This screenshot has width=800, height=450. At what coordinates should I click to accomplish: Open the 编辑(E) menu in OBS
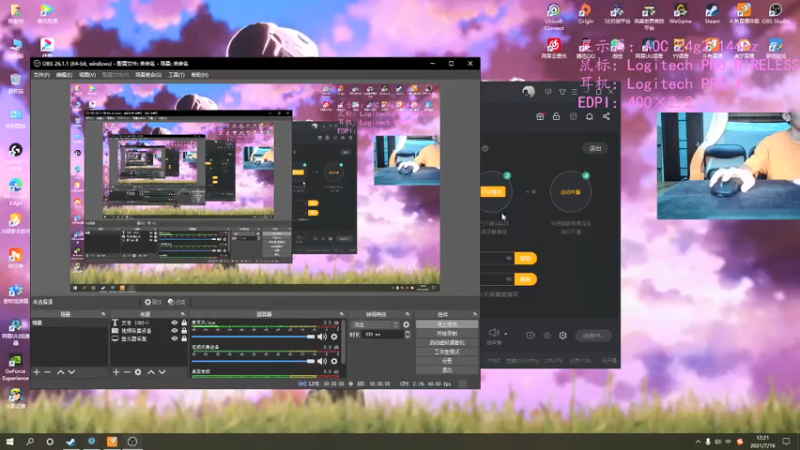tap(64, 75)
